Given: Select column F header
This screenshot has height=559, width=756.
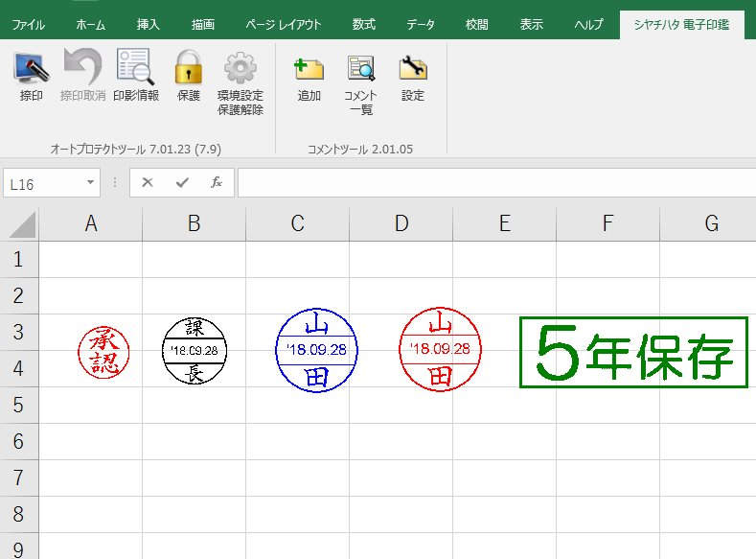Looking at the screenshot, I should (x=608, y=223).
